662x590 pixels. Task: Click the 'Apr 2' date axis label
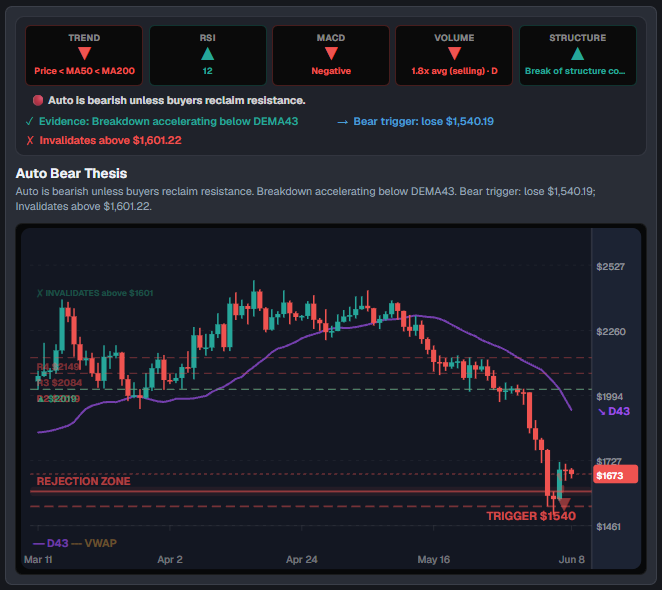tap(170, 560)
